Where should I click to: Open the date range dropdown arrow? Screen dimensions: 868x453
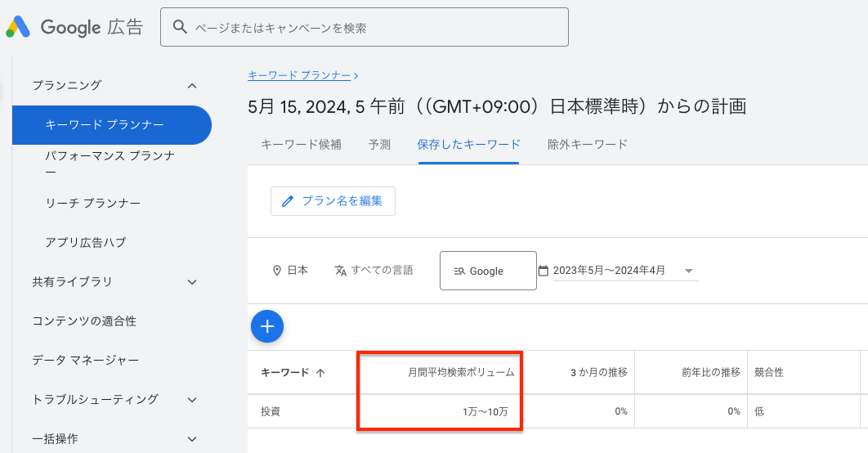pos(688,271)
